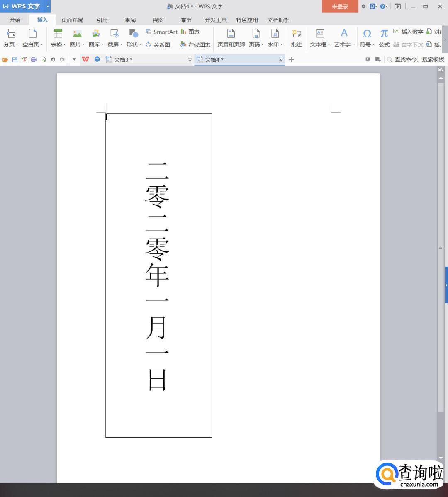Click the 符号 omega symbol icon
This screenshot has height=497, width=448.
point(367,34)
